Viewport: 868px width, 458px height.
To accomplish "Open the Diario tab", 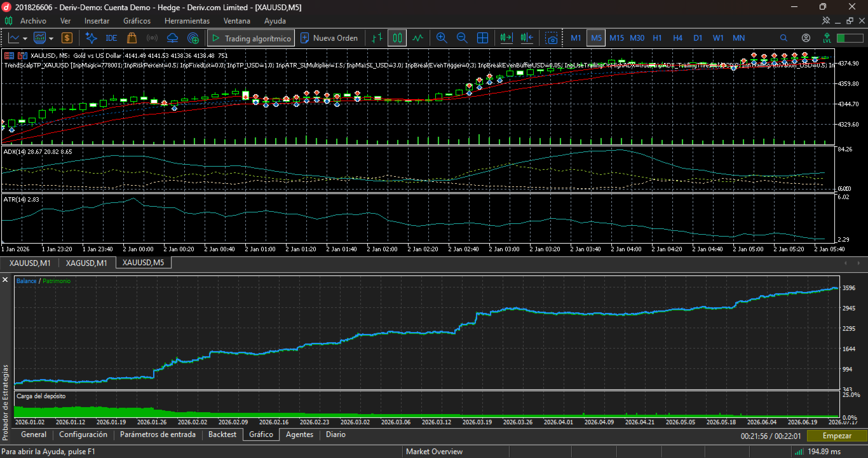I will pyautogui.click(x=336, y=434).
